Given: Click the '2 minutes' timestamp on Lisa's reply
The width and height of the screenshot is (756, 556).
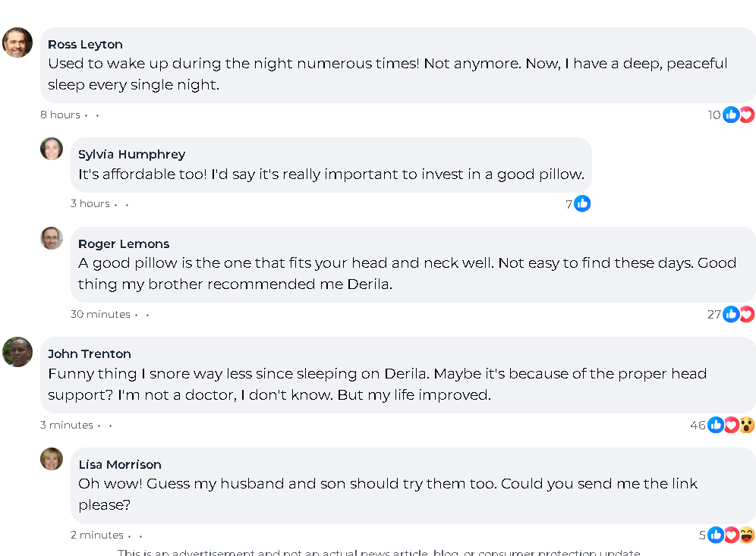Looking at the screenshot, I should (x=97, y=535).
